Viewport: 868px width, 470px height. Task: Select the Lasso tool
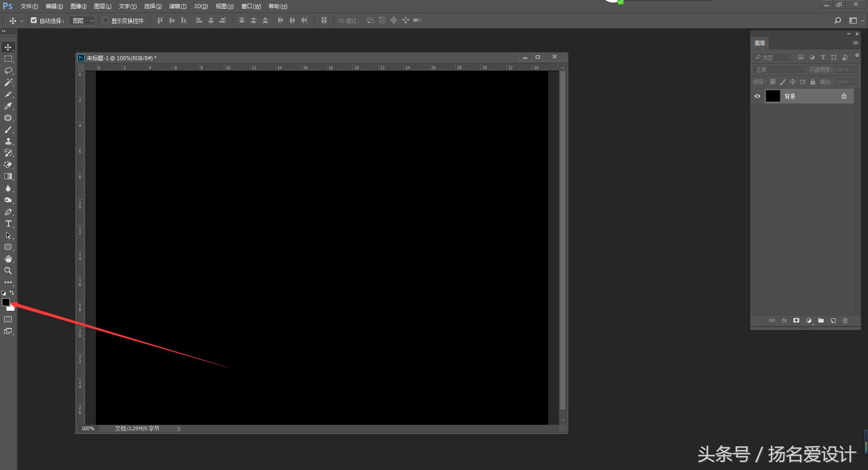[8, 71]
